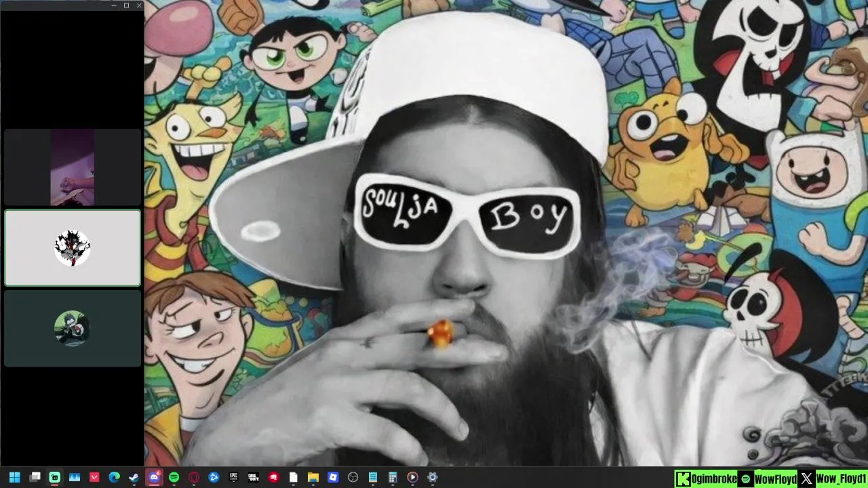Open the red circular icon beside Call of Duty

point(273,477)
